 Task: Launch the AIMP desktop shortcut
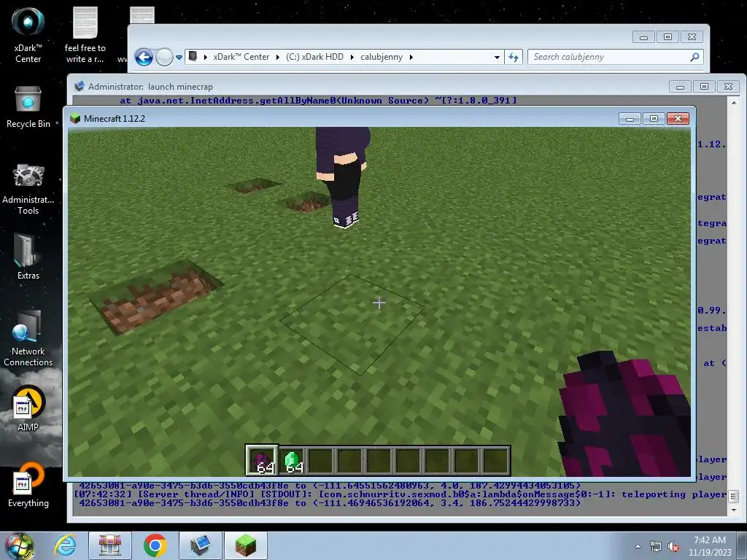(x=28, y=408)
